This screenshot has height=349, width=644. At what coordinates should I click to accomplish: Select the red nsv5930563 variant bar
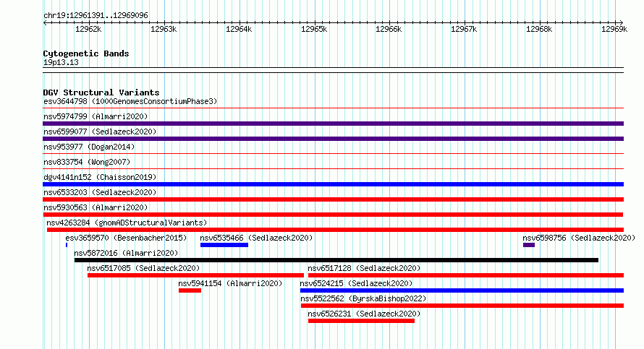[333, 215]
